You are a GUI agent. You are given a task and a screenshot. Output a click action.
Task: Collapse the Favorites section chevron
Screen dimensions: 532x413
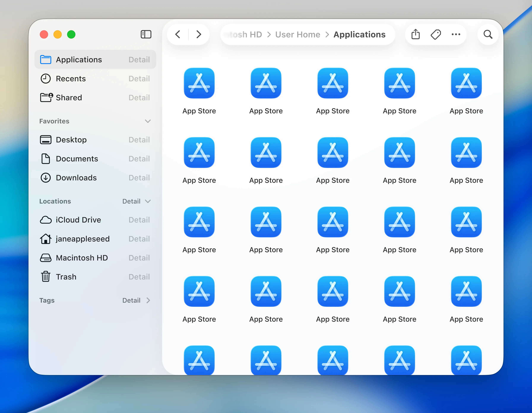pyautogui.click(x=148, y=121)
